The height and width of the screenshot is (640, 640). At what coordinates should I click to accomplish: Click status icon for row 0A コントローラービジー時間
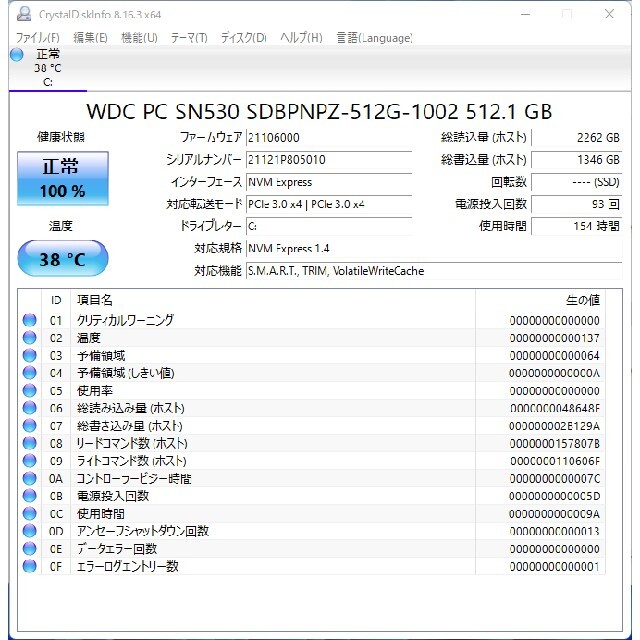(29, 478)
